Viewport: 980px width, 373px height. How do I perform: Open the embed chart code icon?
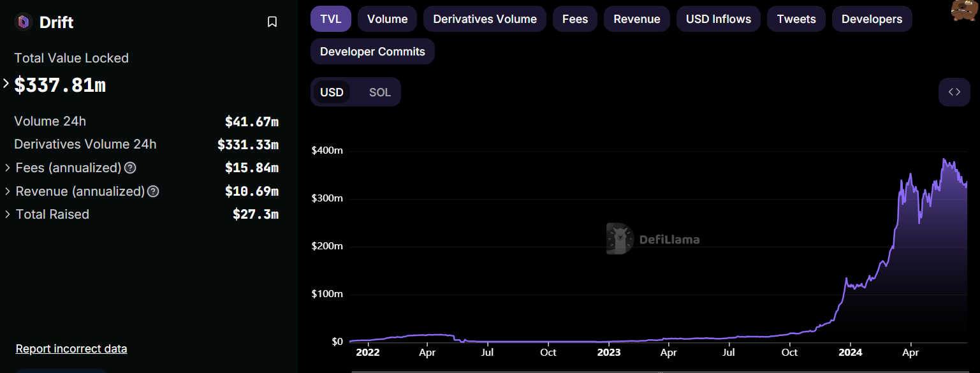click(954, 92)
